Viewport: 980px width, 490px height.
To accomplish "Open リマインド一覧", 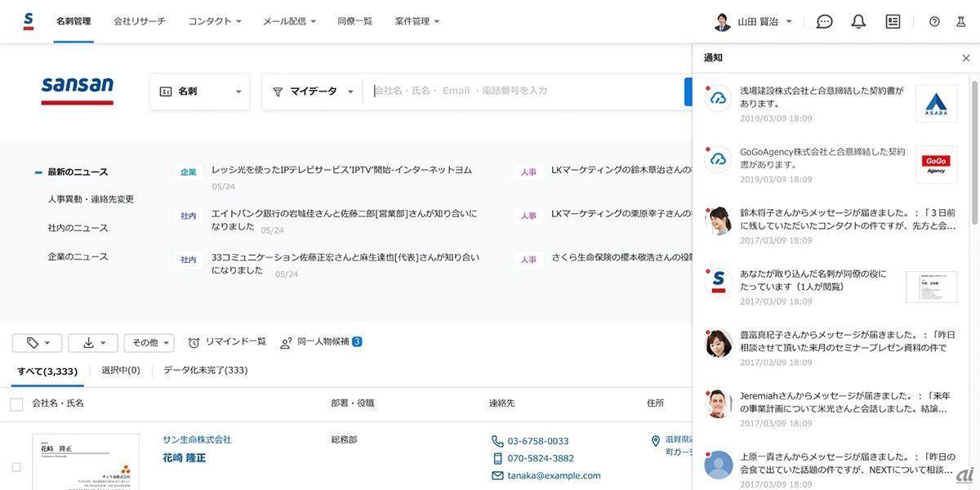I will pyautogui.click(x=227, y=342).
